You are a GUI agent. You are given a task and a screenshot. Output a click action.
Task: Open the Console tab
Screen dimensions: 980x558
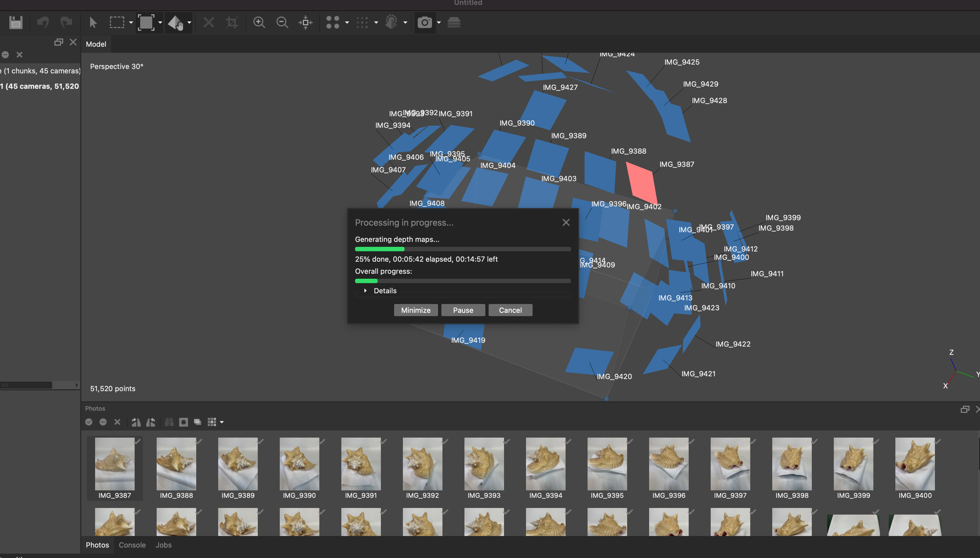pyautogui.click(x=132, y=545)
